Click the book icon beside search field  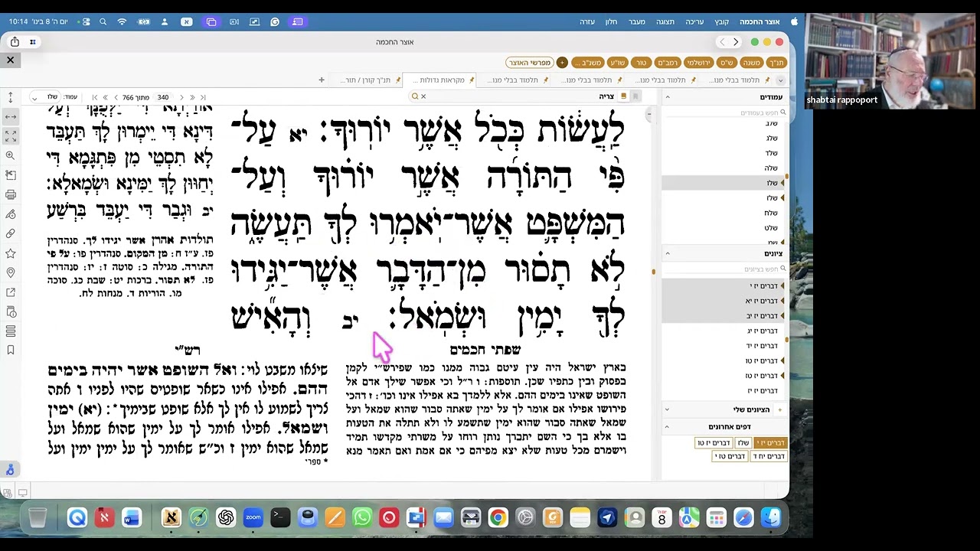pyautogui.click(x=623, y=96)
